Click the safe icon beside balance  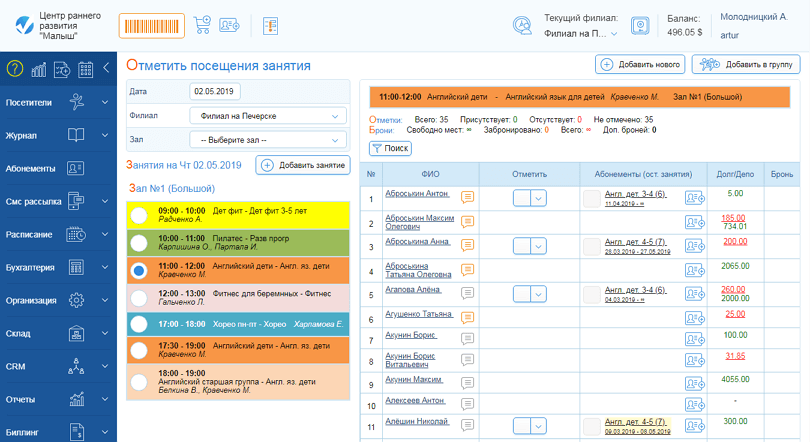coord(641,26)
